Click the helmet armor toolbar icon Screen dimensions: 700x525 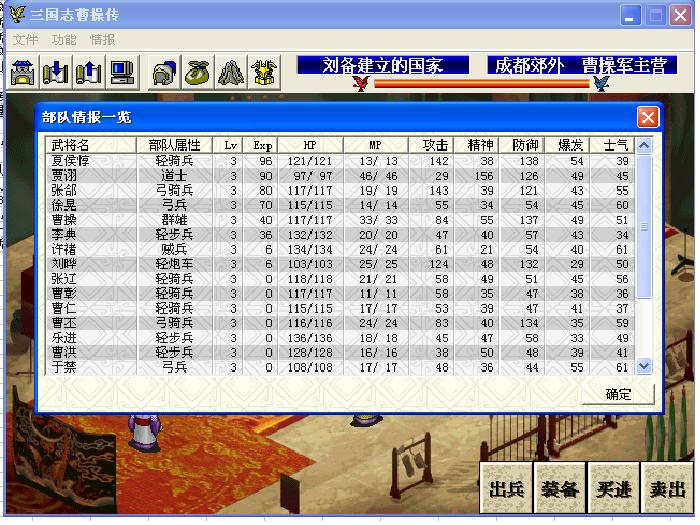pyautogui.click(x=164, y=72)
